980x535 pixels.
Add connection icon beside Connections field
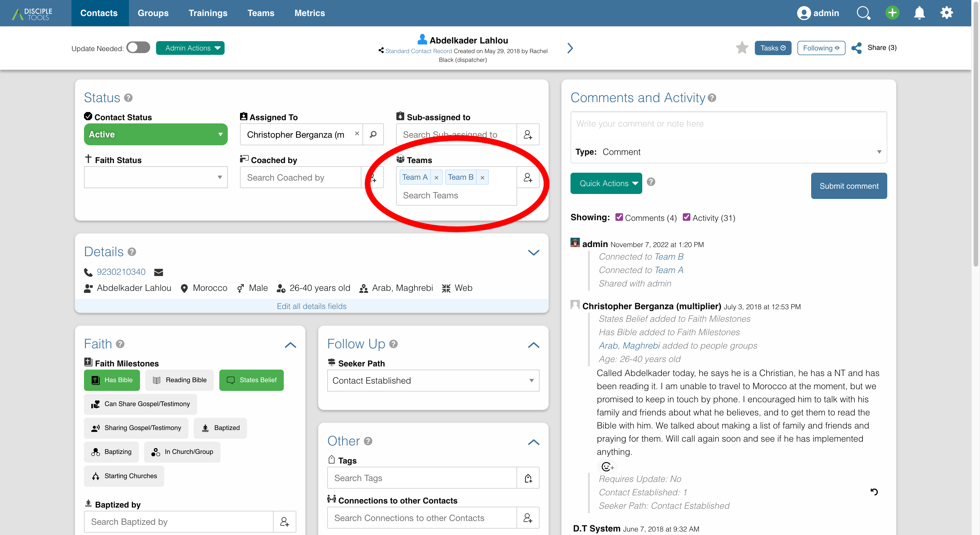coord(528,517)
